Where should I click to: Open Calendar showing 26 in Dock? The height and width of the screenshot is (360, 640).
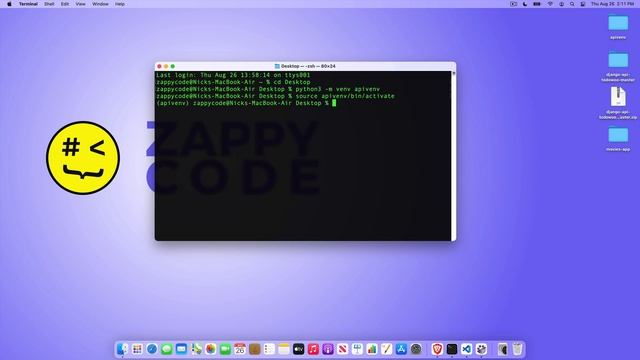pos(240,349)
